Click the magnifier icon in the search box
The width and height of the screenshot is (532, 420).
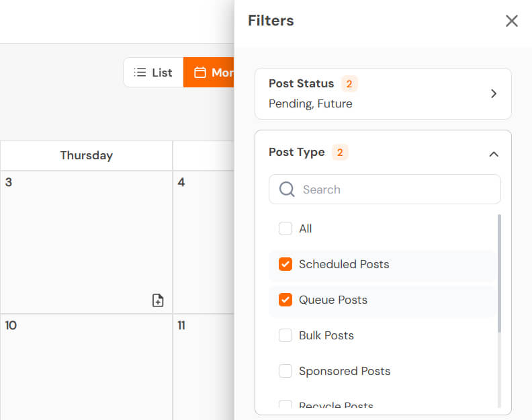287,190
